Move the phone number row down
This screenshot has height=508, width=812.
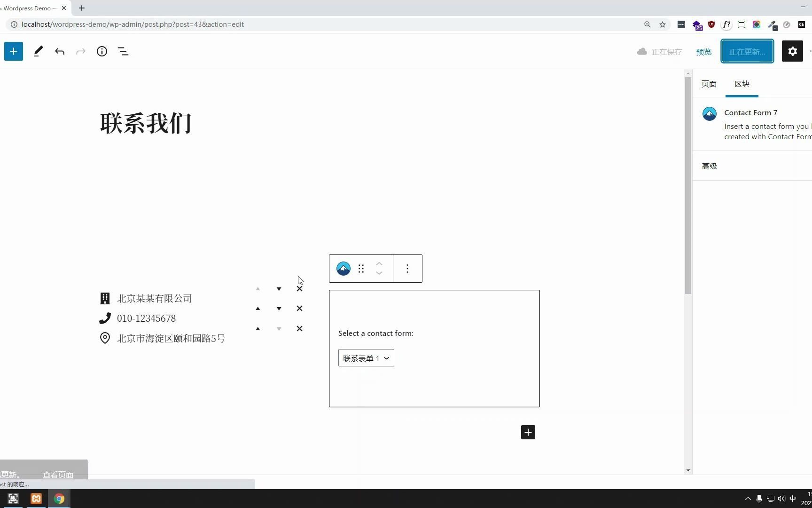coord(279,309)
